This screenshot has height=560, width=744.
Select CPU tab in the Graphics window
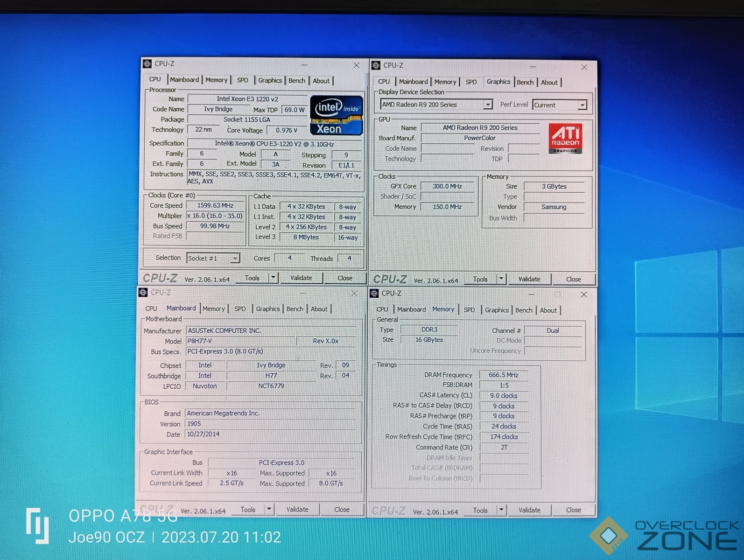click(384, 82)
